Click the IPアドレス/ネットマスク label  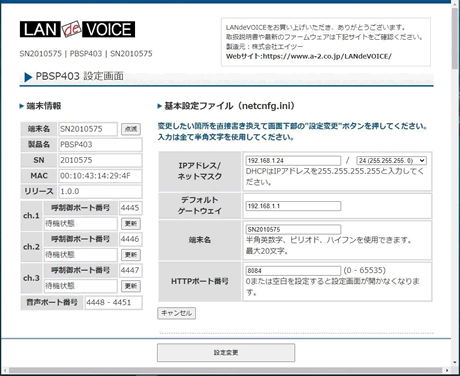pos(200,171)
